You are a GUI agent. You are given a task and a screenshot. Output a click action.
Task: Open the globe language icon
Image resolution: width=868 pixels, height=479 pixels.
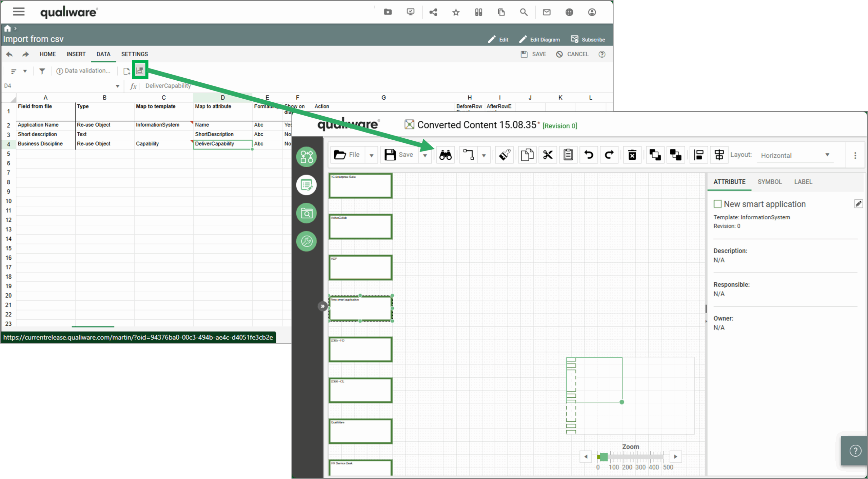[569, 13]
